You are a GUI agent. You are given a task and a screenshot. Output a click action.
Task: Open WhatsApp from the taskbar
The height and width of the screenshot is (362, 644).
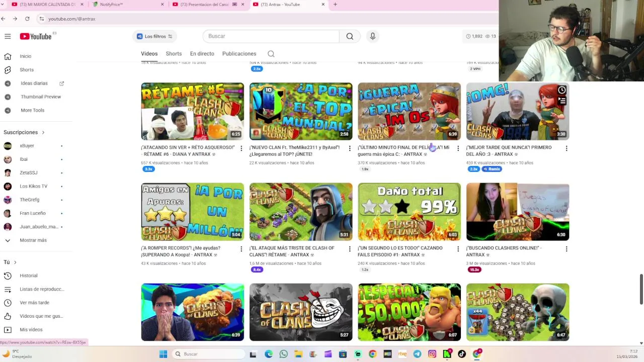coord(283,354)
